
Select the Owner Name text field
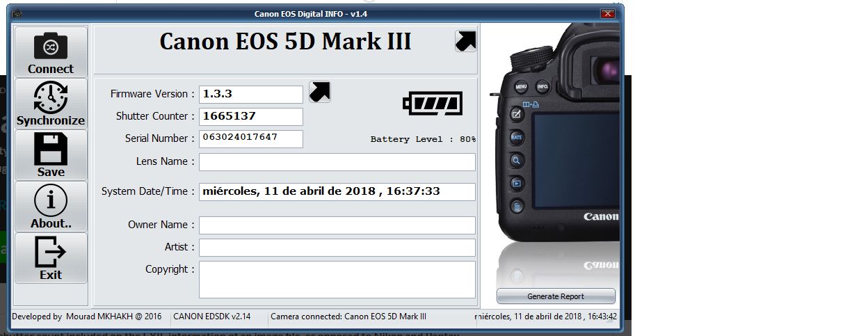(x=337, y=225)
